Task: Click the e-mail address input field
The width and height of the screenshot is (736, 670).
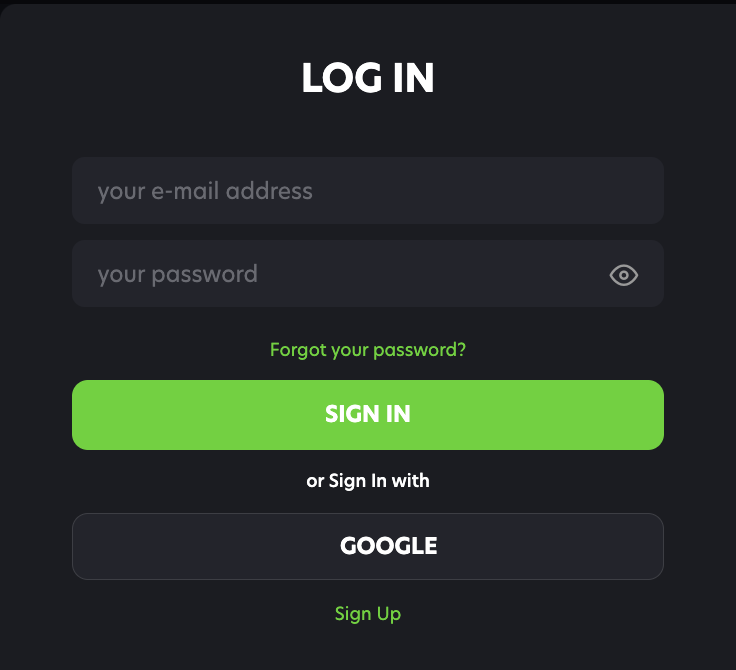Action: tap(368, 191)
